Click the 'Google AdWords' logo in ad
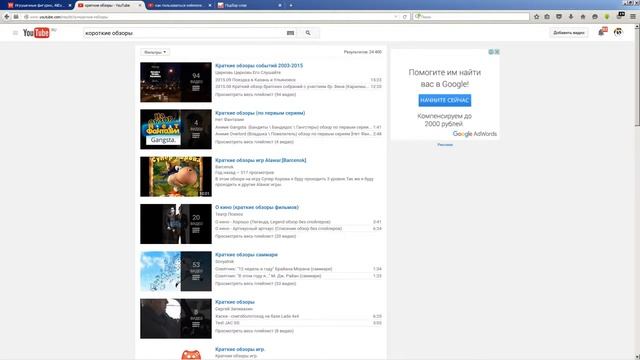Viewport: 640px width, 360px height. pos(475,134)
